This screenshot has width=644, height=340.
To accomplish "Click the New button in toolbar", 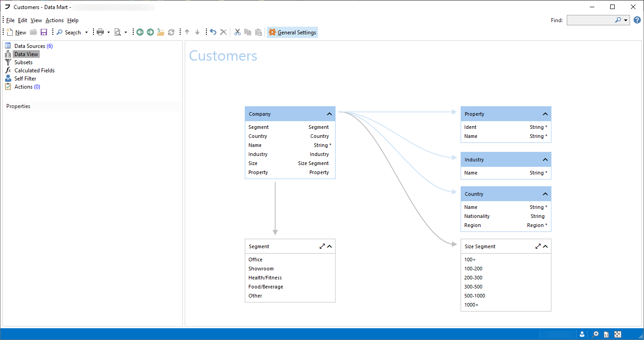I will click(x=17, y=32).
